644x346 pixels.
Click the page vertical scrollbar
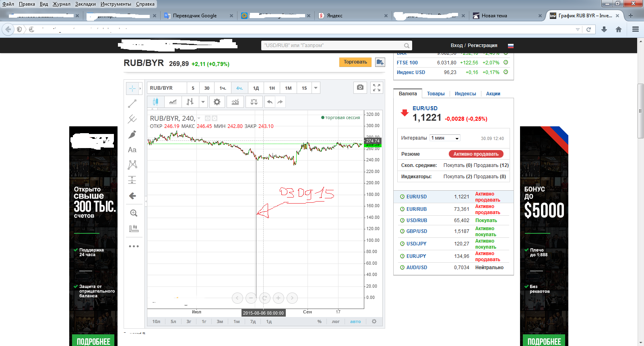click(x=640, y=111)
